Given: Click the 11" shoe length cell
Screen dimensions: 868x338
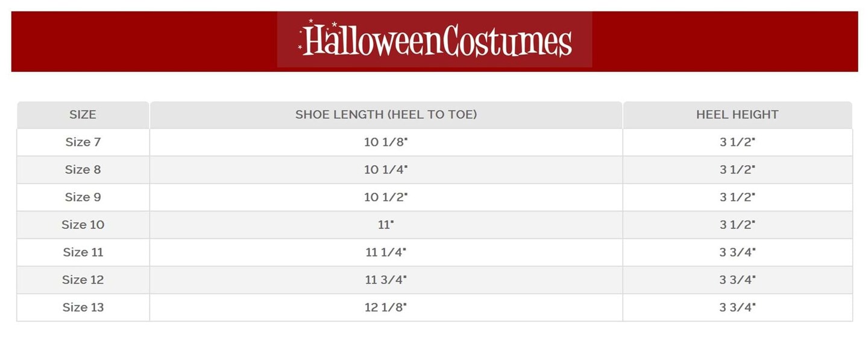Looking at the screenshot, I should point(386,225).
